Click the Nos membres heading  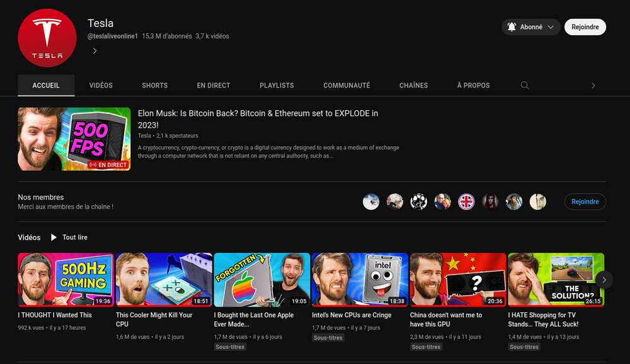(x=40, y=197)
